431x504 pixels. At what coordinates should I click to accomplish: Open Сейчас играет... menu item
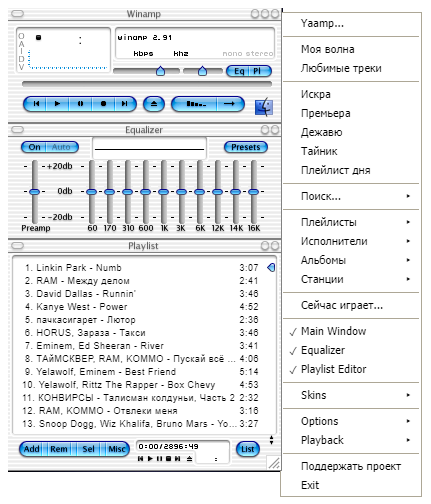tap(351, 305)
